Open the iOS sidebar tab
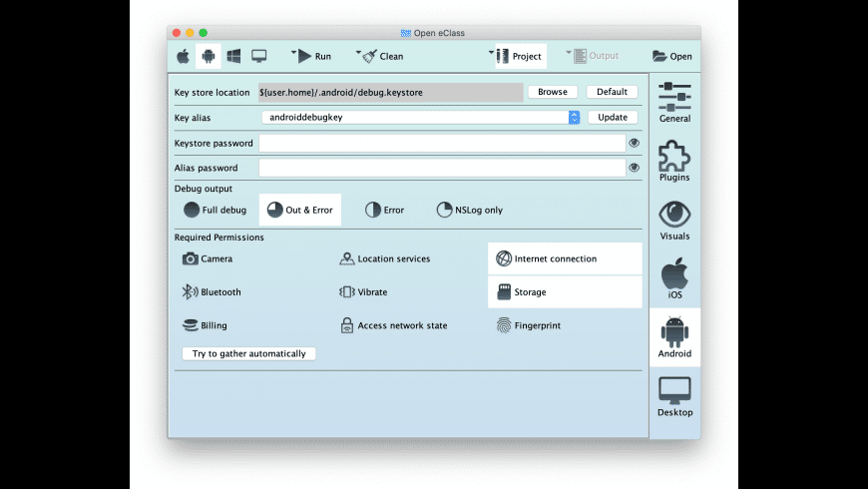Viewport: 868px width, 489px height. click(674, 278)
